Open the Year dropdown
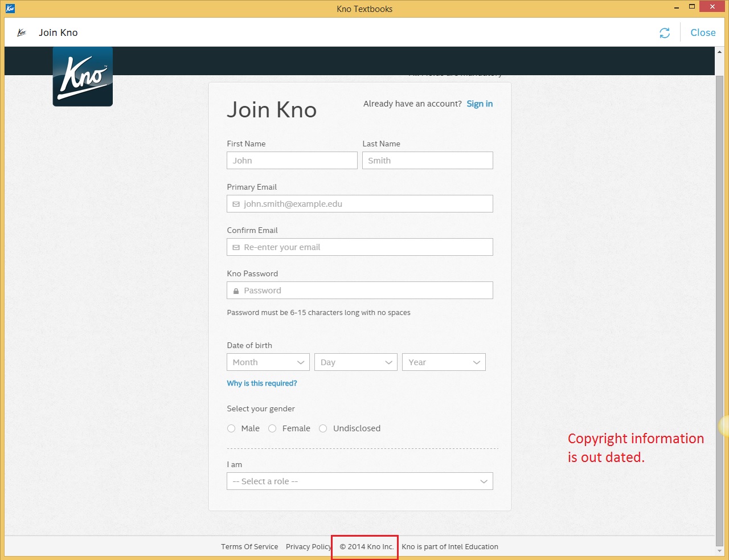The image size is (729, 560). pyautogui.click(x=444, y=362)
